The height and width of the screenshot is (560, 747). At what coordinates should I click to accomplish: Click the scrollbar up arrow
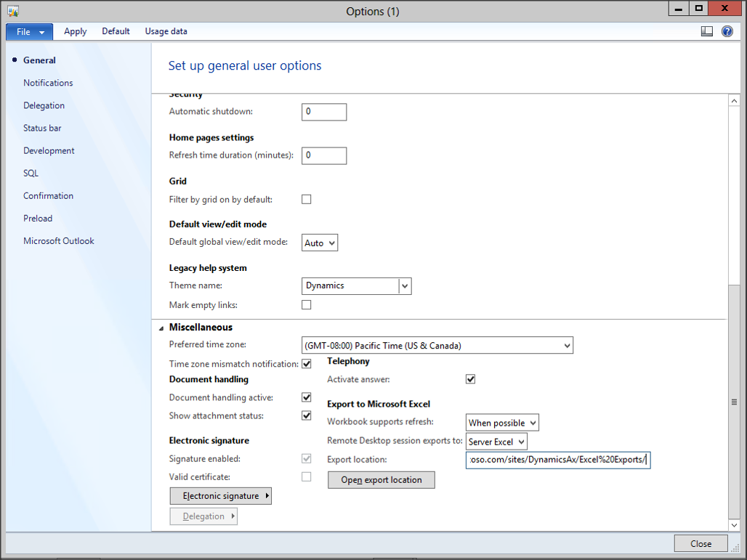tap(734, 101)
